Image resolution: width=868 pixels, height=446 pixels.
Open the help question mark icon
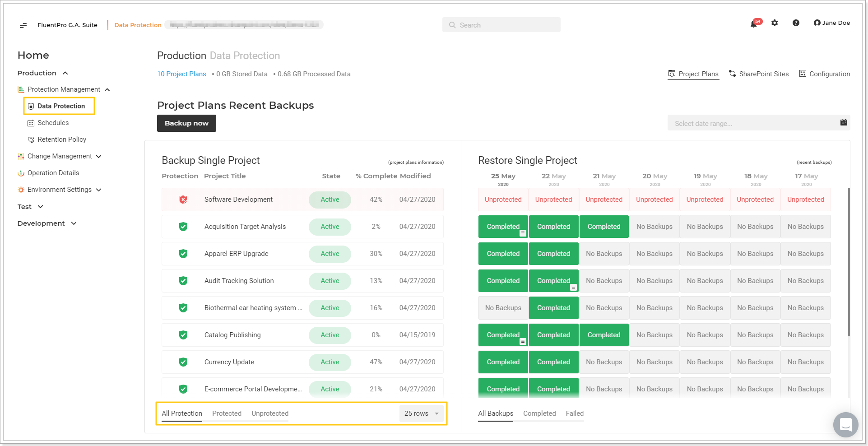point(796,23)
